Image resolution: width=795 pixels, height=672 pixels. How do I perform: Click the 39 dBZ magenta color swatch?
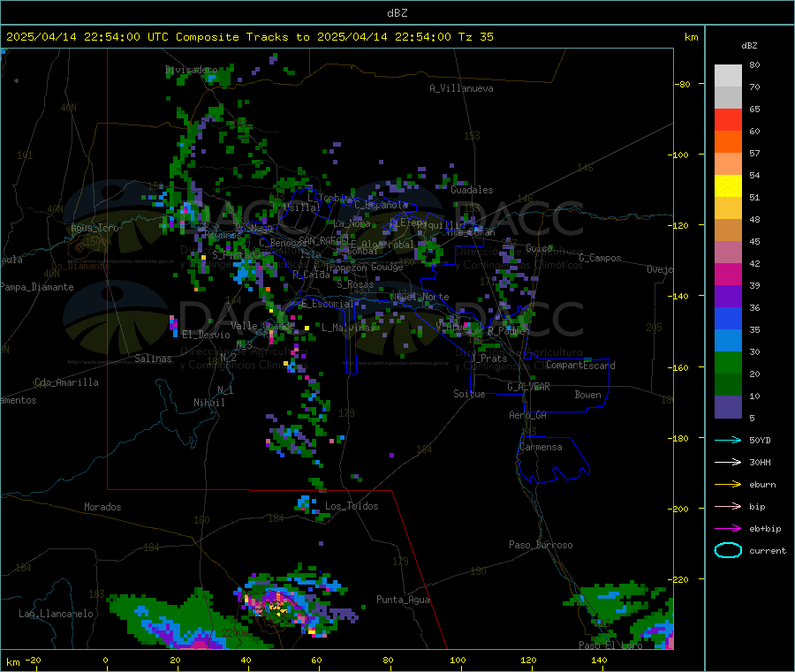(728, 274)
